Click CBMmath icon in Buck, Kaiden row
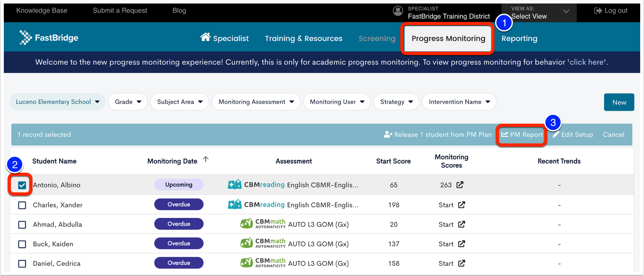The image size is (644, 276). tap(246, 244)
